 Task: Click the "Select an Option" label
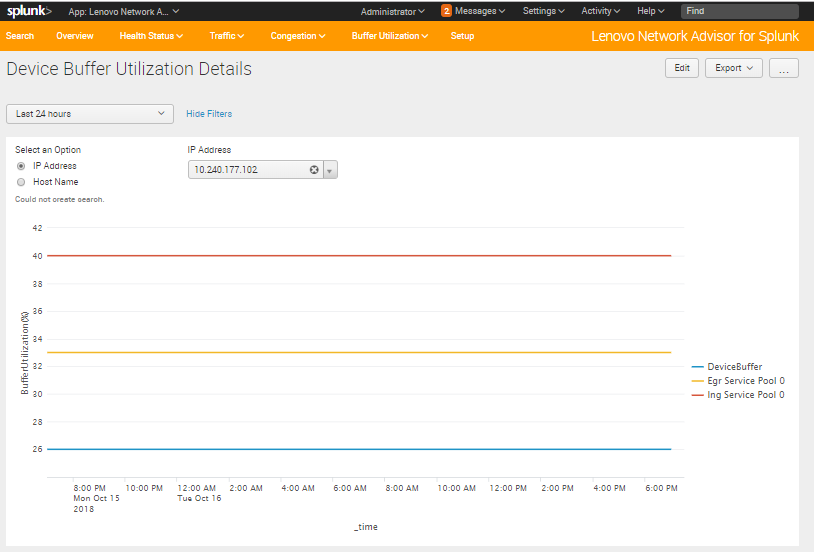(48, 150)
